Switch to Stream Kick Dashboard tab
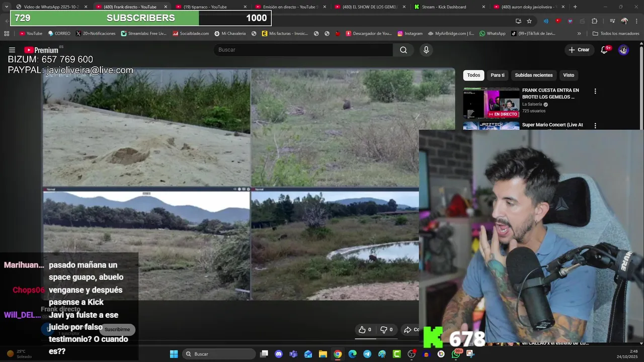644x362 pixels. pyautogui.click(x=450, y=7)
